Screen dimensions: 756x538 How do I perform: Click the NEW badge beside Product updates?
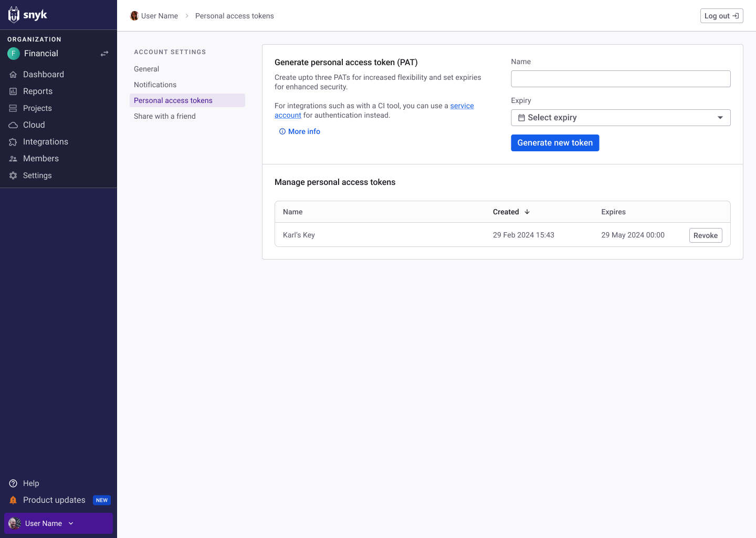pyautogui.click(x=102, y=500)
